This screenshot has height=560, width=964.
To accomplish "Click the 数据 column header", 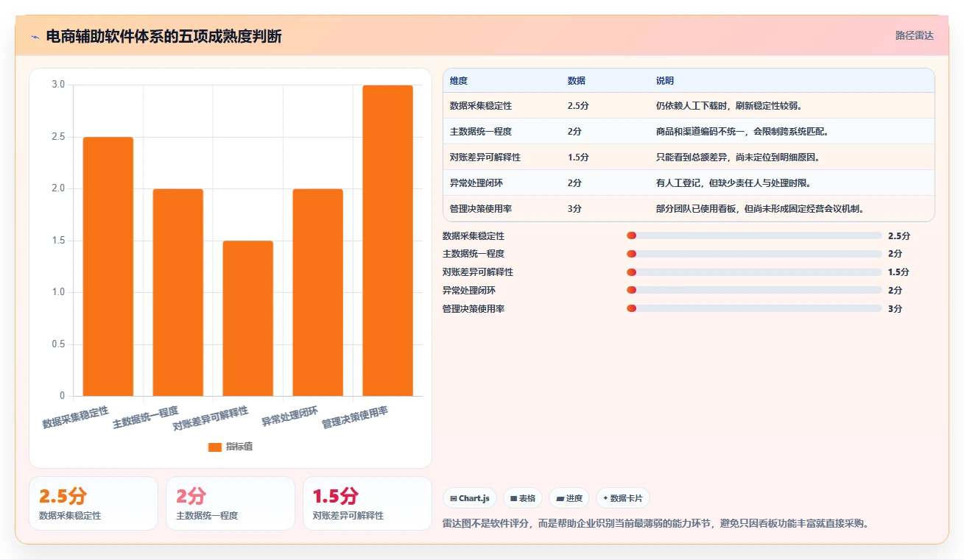I will [x=577, y=81].
